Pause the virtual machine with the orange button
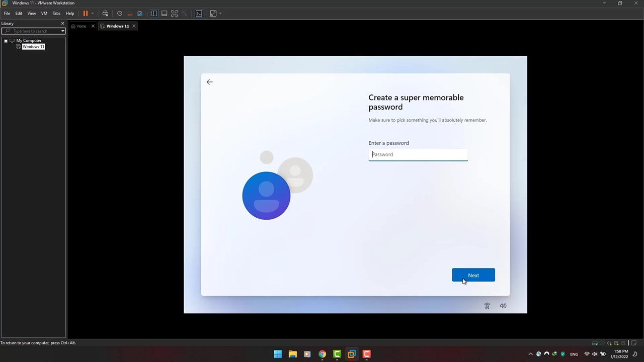 [85, 14]
